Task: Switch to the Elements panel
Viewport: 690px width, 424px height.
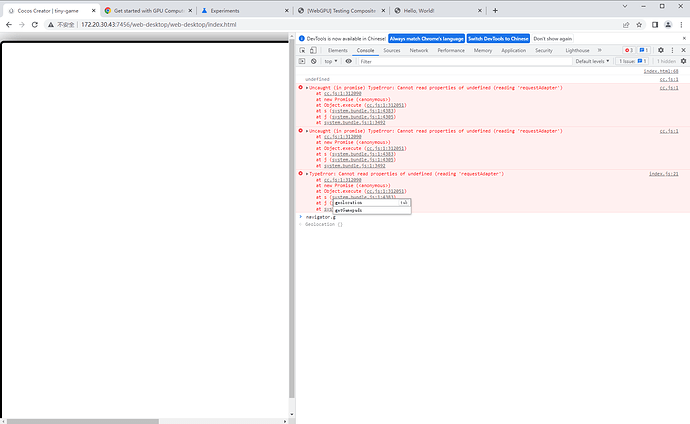Action: [338, 51]
